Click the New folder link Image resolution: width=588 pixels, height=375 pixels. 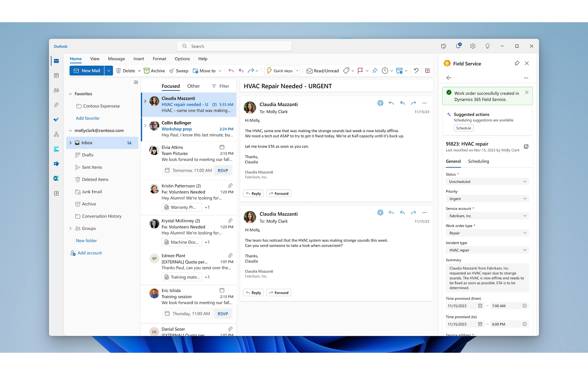(86, 241)
